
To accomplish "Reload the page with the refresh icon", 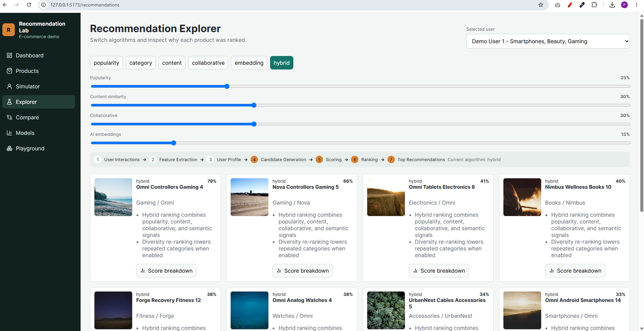I will 29,5.
